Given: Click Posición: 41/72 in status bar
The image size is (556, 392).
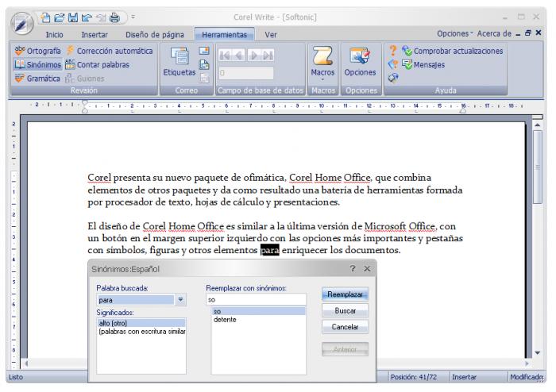Looking at the screenshot, I should tap(414, 377).
